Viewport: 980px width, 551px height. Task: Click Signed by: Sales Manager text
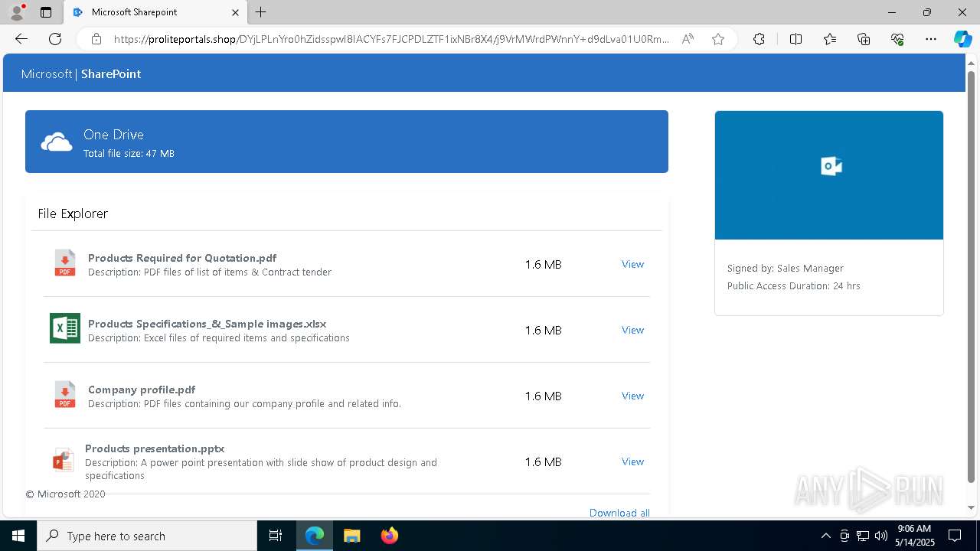tap(786, 269)
